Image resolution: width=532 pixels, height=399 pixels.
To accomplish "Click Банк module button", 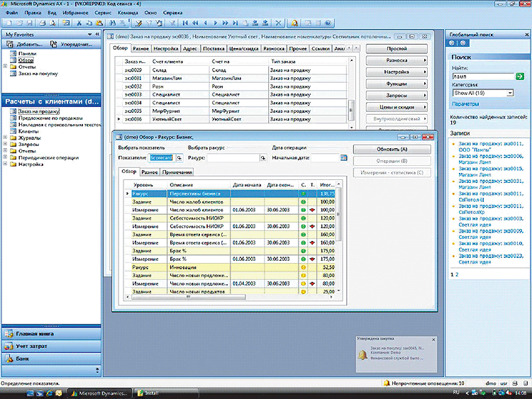I will 51,359.
